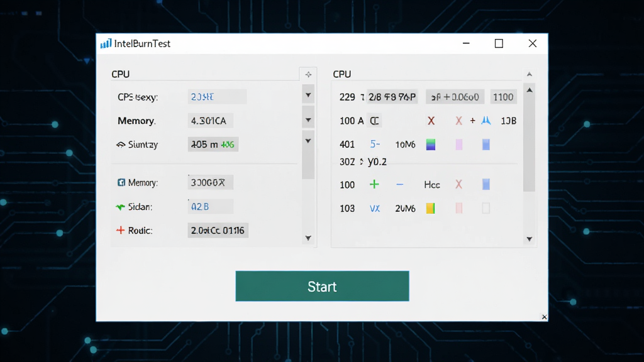Select pink-lavender swatch in row 401
Image resolution: width=644 pixels, height=362 pixels.
pyautogui.click(x=458, y=145)
